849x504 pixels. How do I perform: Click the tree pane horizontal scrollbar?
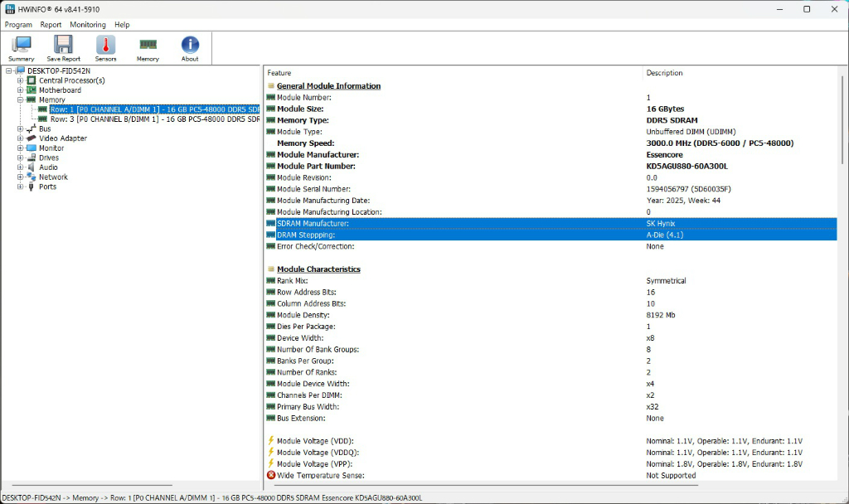tap(92, 485)
